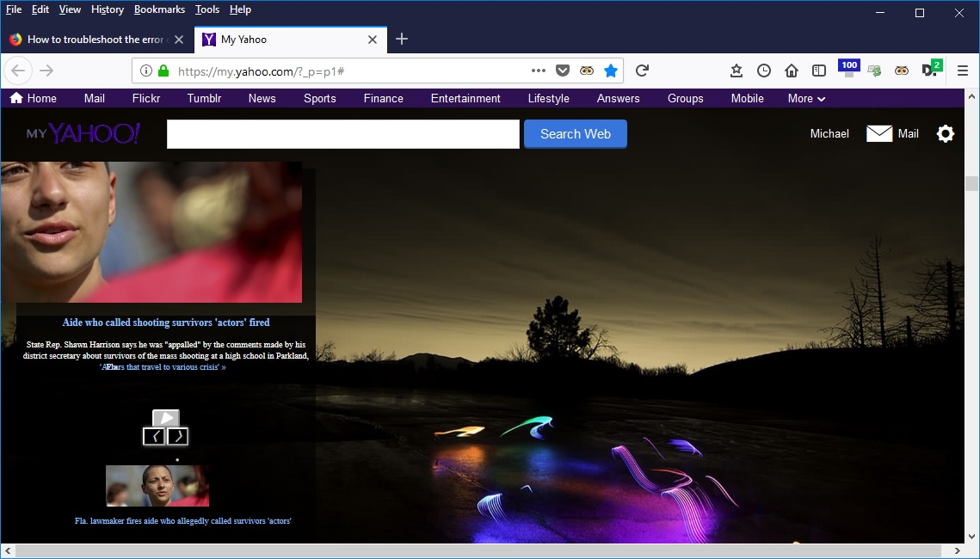Click the Firefox home toolbar icon
Screen dimensions: 980x559
point(792,71)
